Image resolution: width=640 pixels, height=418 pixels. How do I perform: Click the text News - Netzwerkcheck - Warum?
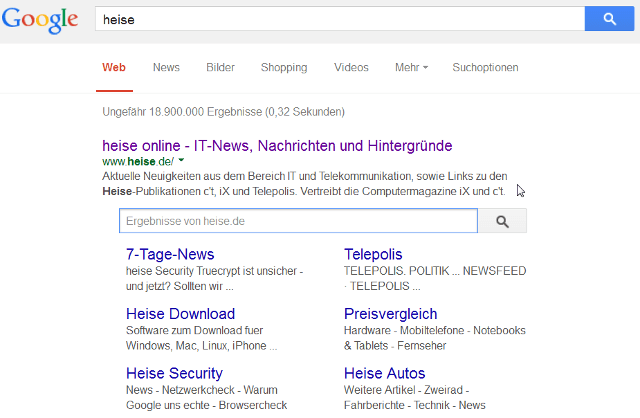pos(202,390)
